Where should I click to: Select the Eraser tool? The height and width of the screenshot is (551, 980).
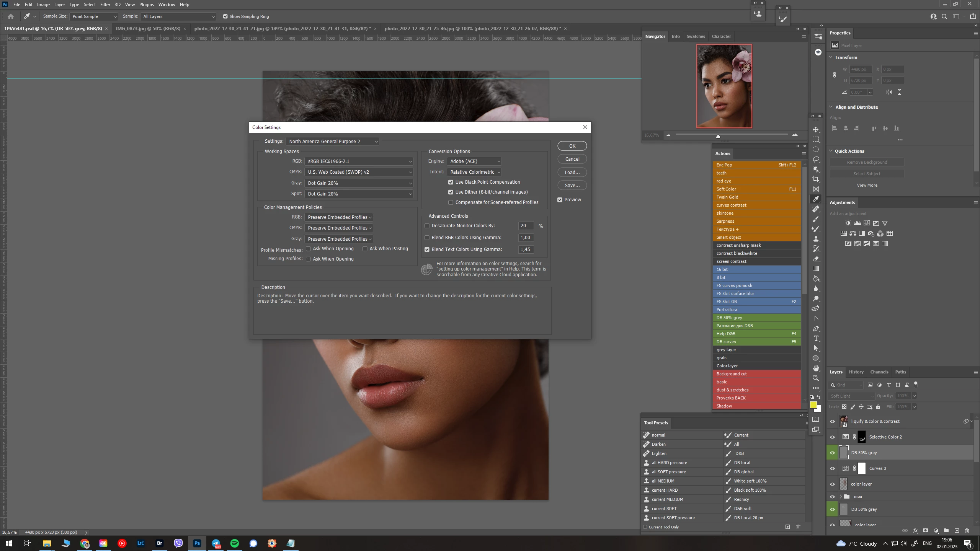816,259
